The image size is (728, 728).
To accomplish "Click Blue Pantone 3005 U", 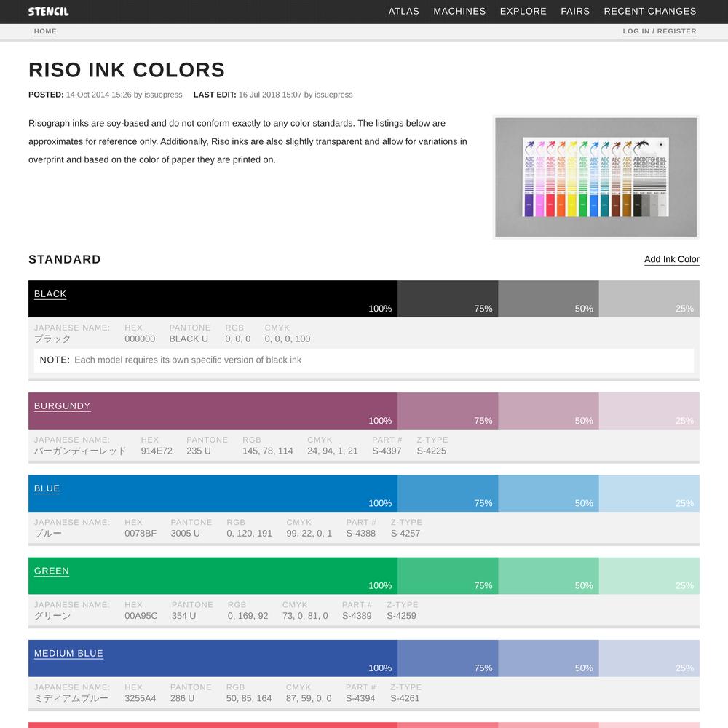I will (x=185, y=534).
